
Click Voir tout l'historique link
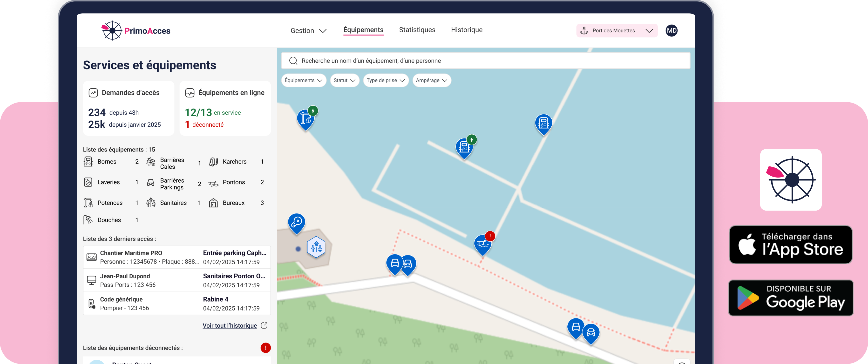(x=230, y=326)
